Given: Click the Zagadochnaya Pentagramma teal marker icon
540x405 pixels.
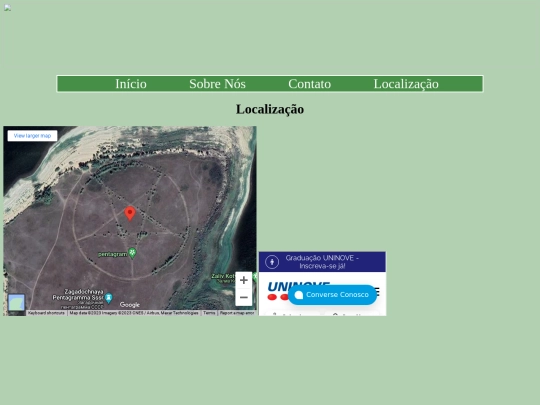Looking at the screenshot, I should pyautogui.click(x=108, y=298).
